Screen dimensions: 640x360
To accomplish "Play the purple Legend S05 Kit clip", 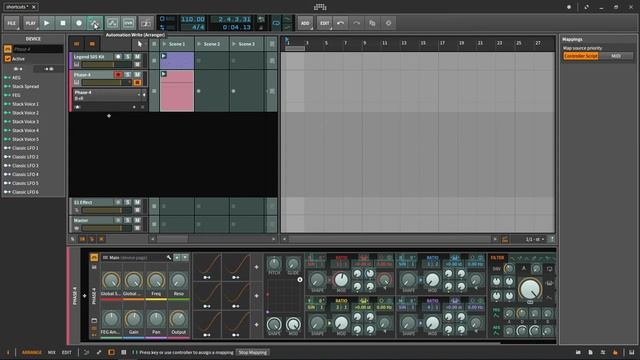I will (x=164, y=56).
